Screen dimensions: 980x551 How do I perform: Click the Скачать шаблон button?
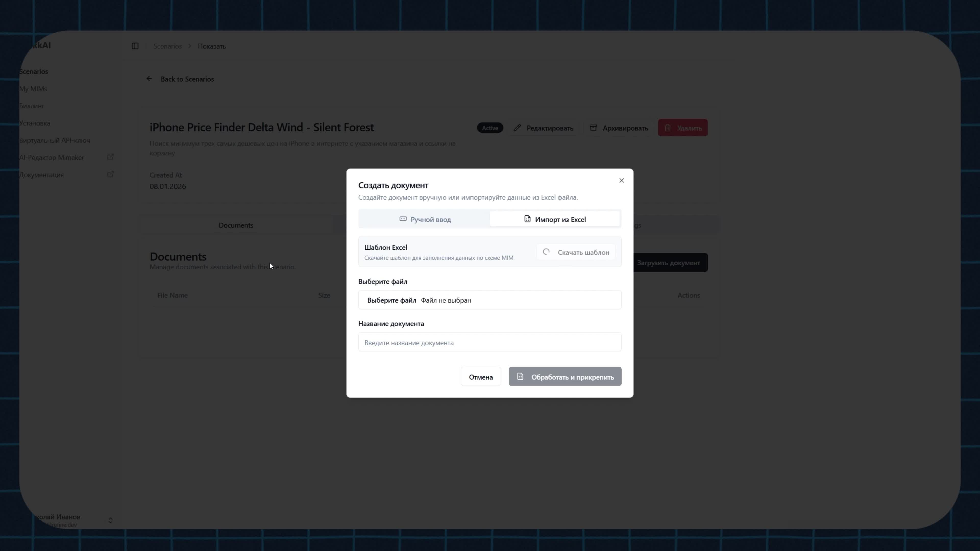click(x=576, y=252)
